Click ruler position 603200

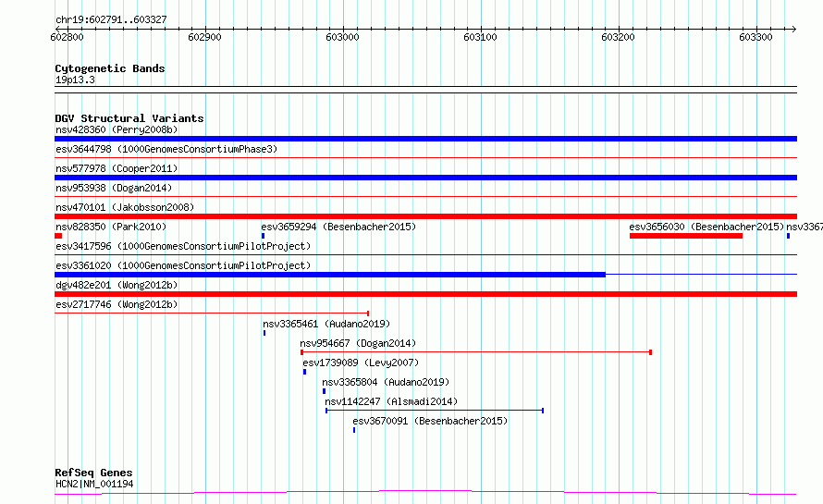pos(618,37)
